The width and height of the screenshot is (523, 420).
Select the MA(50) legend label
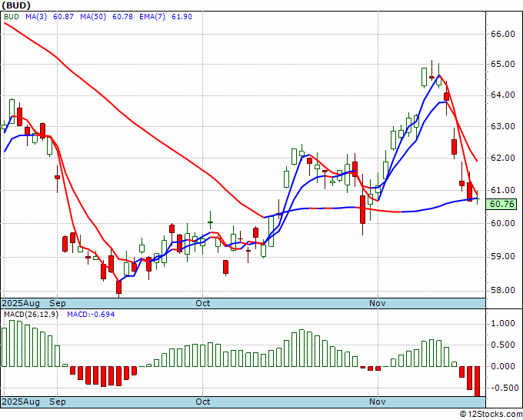point(93,17)
